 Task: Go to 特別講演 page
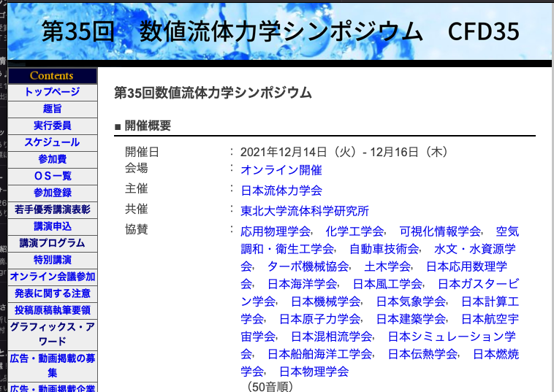53,260
